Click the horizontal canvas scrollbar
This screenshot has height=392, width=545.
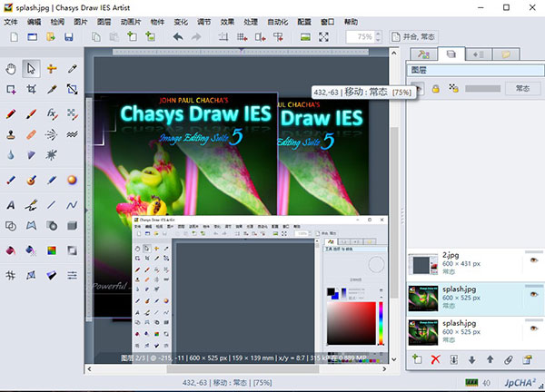coord(243,369)
